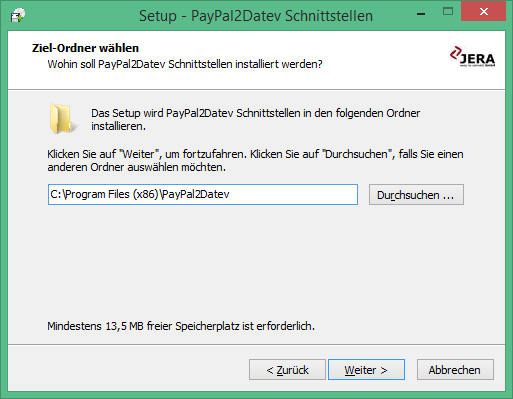Continue with the Weiter button
The width and height of the screenshot is (513, 399).
tap(366, 370)
